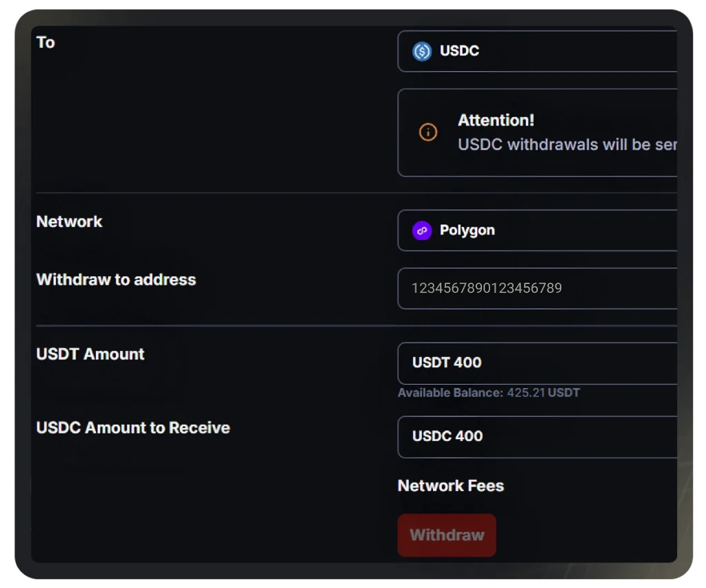Click the USDC coin icon

coord(422,51)
